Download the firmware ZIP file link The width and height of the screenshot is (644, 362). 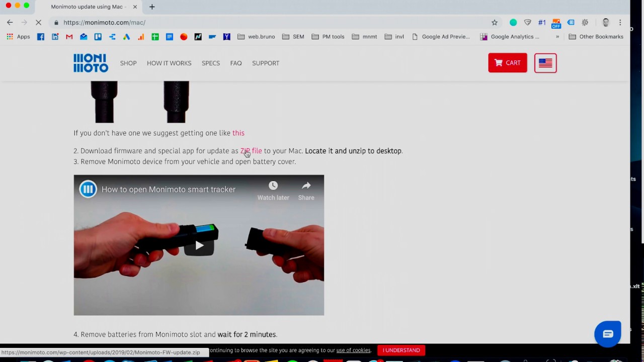pos(251,151)
